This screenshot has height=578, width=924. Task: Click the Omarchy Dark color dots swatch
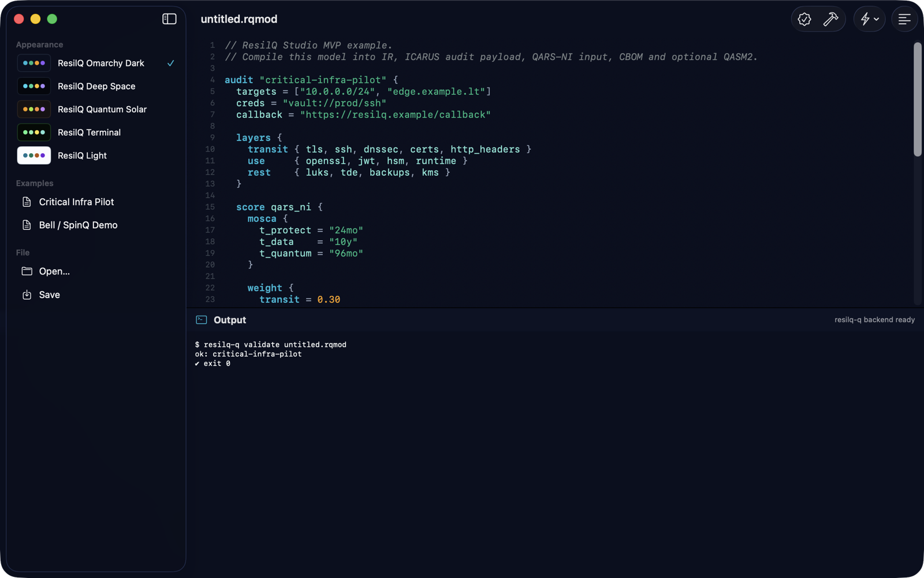[34, 63]
